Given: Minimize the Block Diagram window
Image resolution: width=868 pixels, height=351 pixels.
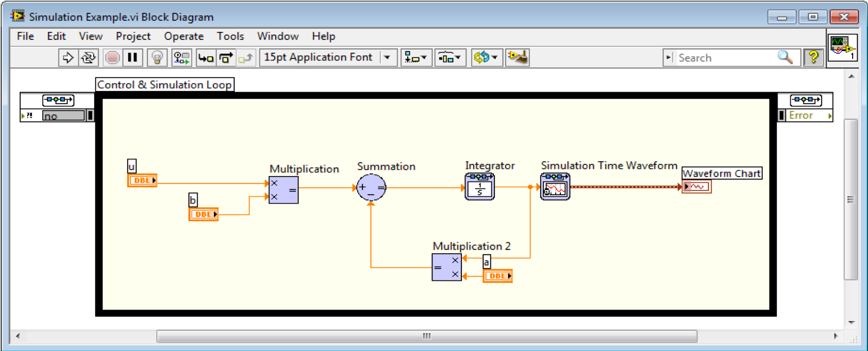Looking at the screenshot, I should [782, 17].
